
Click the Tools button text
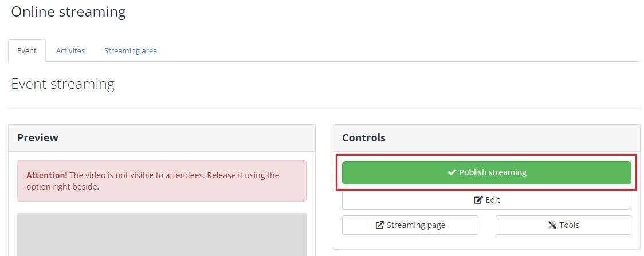click(570, 225)
